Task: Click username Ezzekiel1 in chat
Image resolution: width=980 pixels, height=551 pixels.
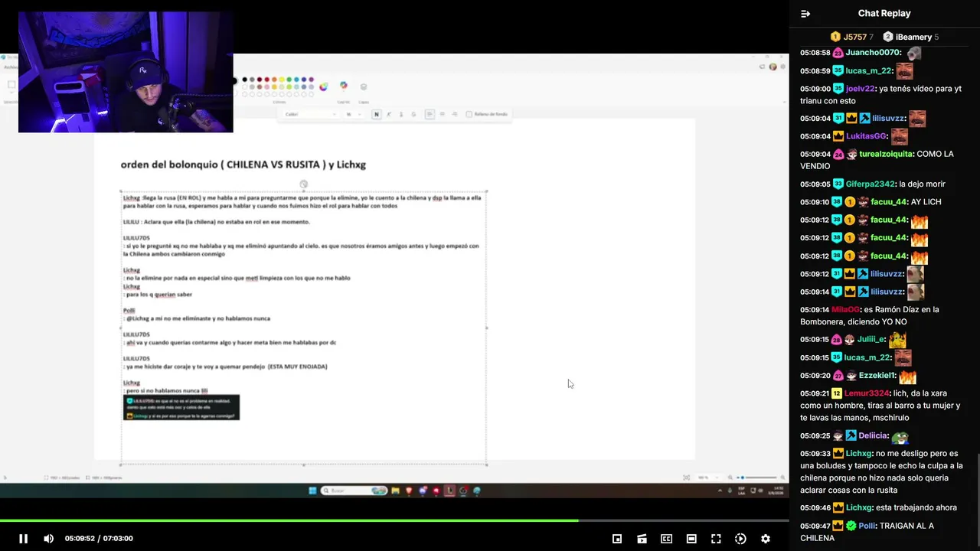Action: tap(877, 376)
